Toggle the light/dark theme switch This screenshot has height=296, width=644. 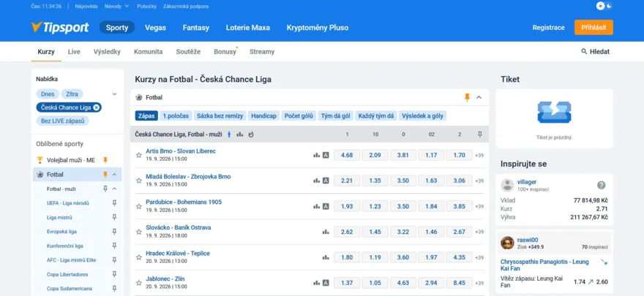click(x=604, y=6)
